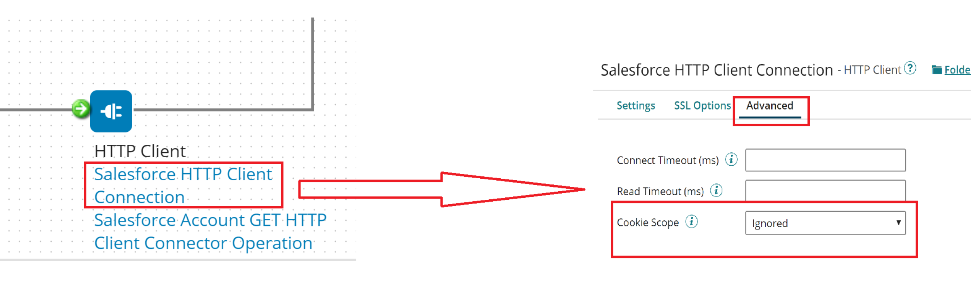Viewport: 980px width, 302px height.
Task: Select the HTTP Client node label
Action: coord(139,151)
